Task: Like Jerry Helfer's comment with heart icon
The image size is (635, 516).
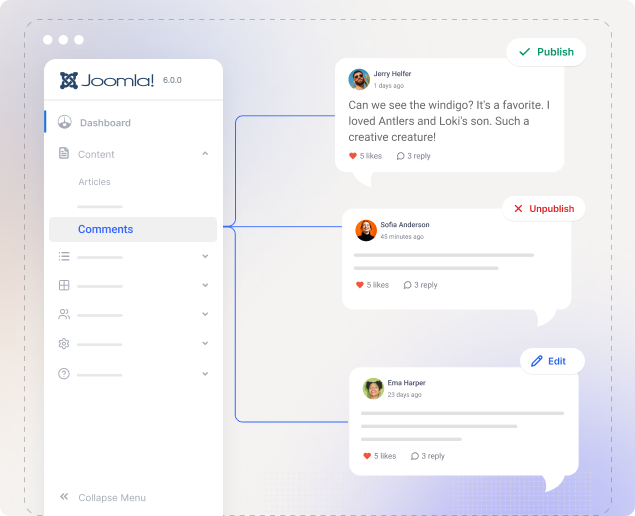Action: 353,156
